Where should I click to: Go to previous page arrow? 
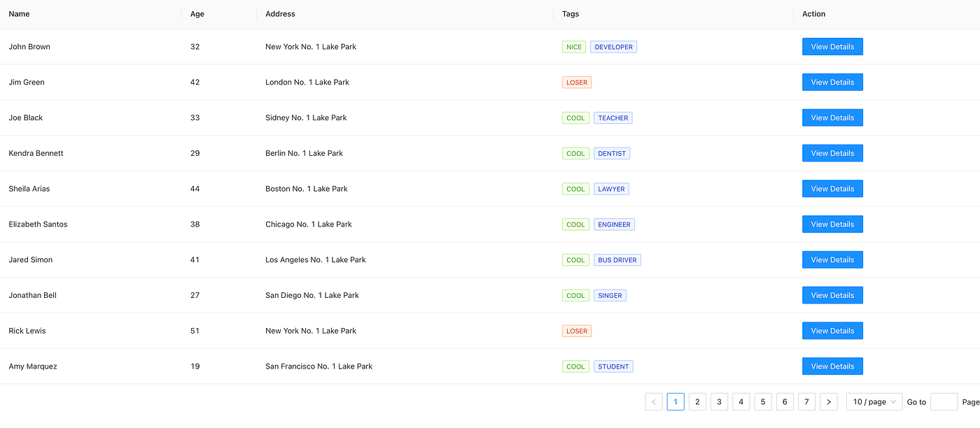tap(654, 401)
